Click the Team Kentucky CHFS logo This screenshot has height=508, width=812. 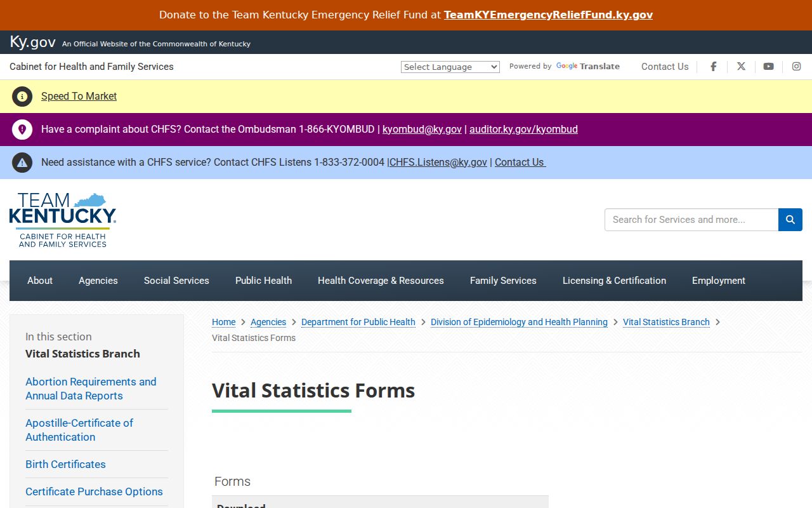[63, 220]
